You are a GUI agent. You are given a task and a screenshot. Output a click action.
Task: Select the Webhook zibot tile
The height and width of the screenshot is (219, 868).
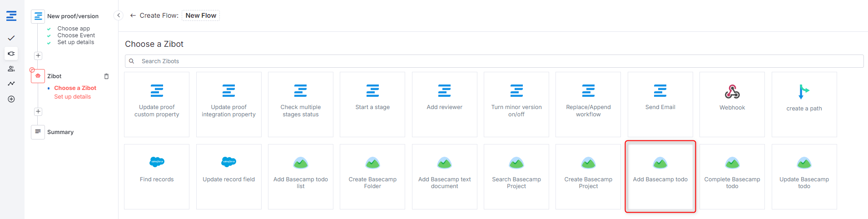pyautogui.click(x=732, y=105)
